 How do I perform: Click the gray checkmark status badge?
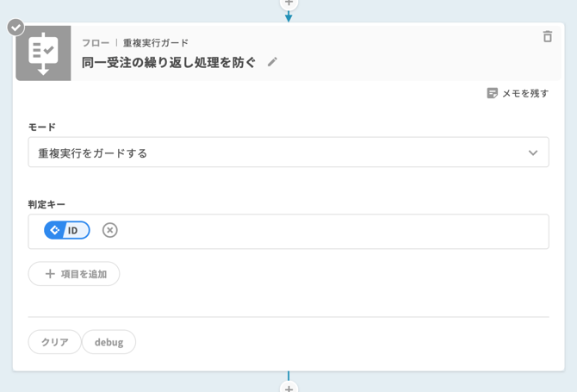coord(16,28)
